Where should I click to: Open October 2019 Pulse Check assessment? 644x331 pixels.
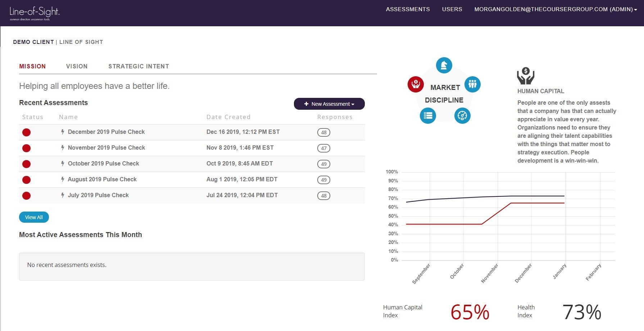(103, 163)
